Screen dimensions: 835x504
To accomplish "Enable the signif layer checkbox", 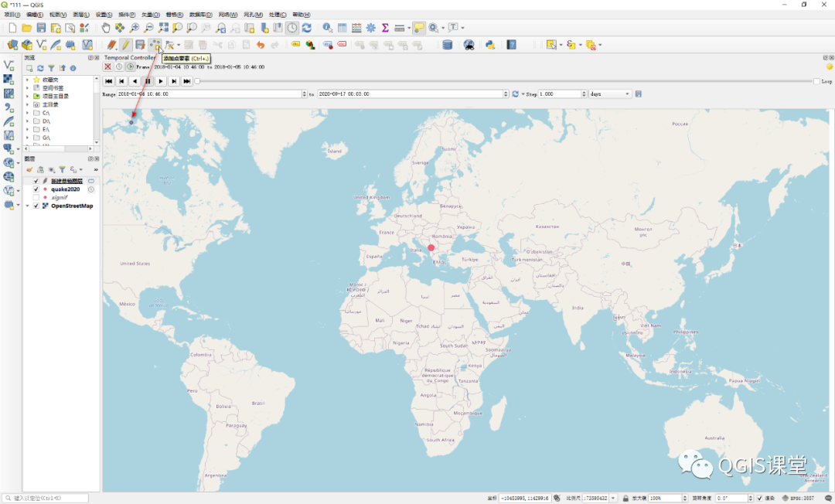I will 36,197.
